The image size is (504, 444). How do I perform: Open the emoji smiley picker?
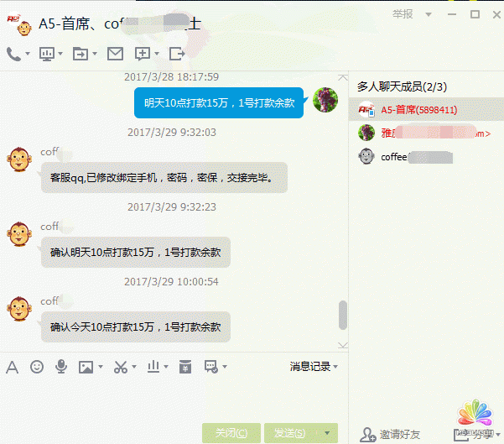[x=37, y=367]
